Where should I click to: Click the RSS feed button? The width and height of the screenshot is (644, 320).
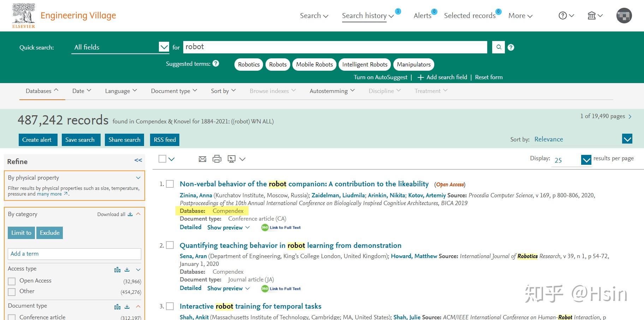[165, 140]
